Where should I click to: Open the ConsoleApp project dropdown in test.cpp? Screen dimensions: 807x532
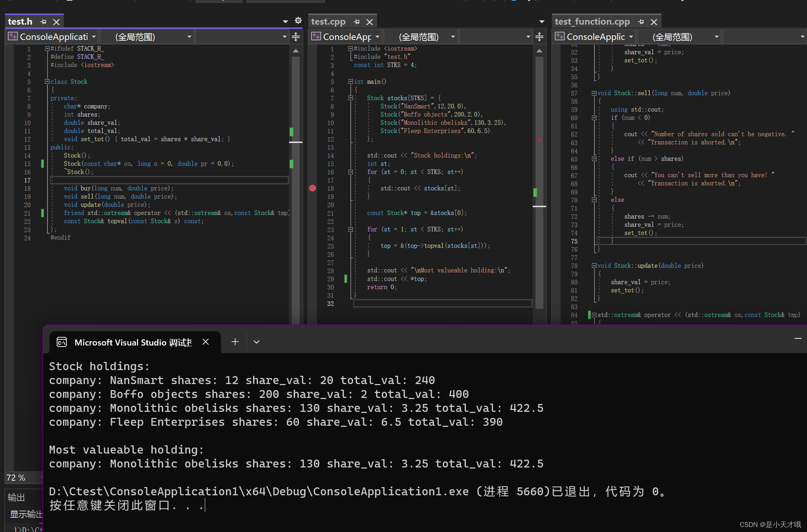(346, 37)
